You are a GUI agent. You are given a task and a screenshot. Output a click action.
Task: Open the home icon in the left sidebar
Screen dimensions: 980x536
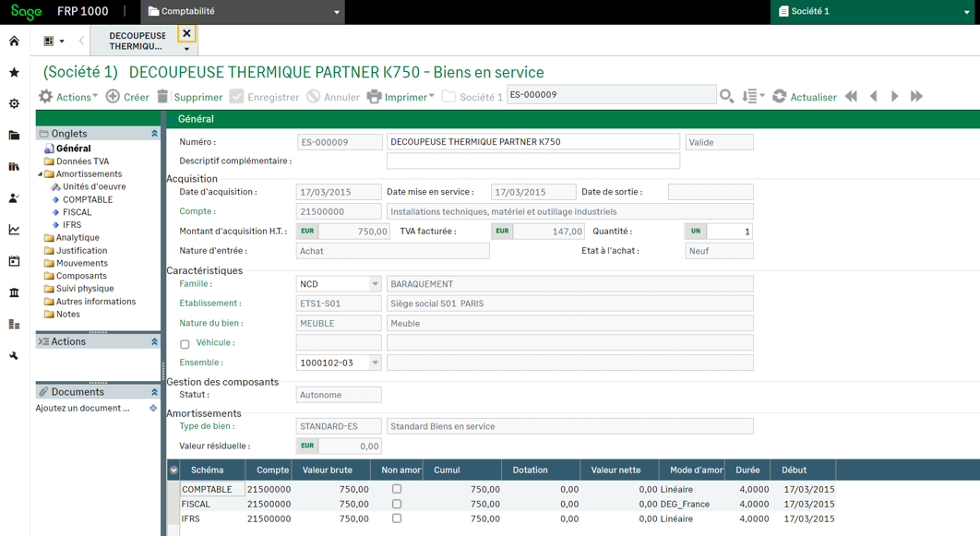tap(13, 41)
